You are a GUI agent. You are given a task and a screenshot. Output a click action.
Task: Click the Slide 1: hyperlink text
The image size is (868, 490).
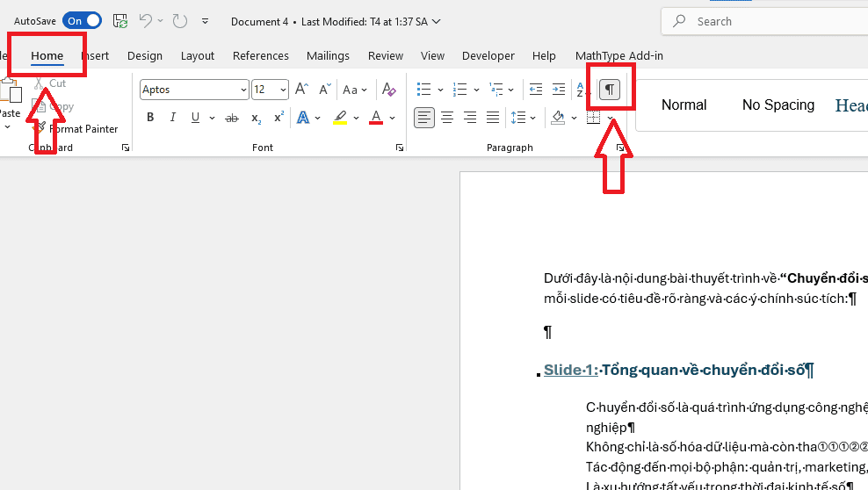(571, 370)
